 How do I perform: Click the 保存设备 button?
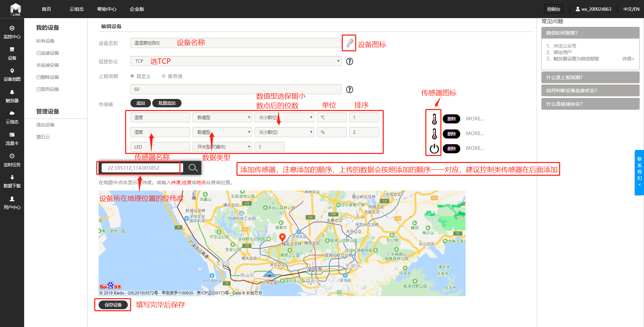[x=113, y=305]
